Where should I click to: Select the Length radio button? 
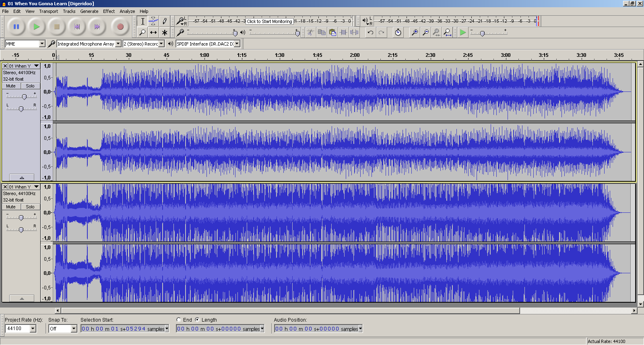pyautogui.click(x=197, y=320)
